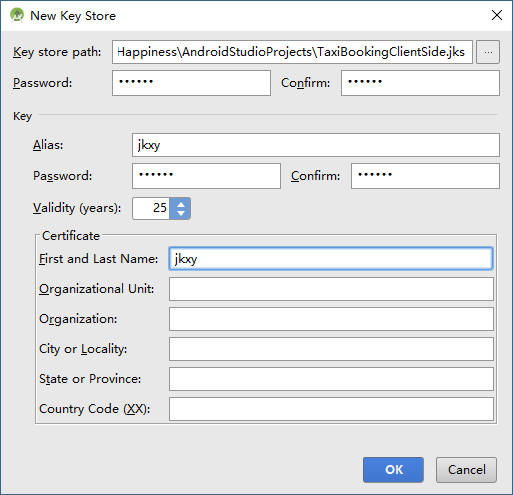513x495 pixels.
Task: Click the Certificate group title
Action: [71, 236]
